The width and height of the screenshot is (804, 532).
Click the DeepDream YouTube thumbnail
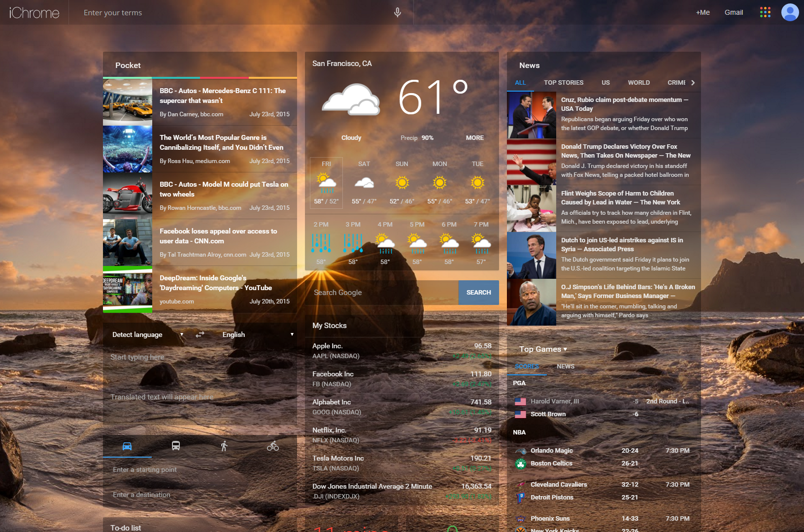point(128,289)
